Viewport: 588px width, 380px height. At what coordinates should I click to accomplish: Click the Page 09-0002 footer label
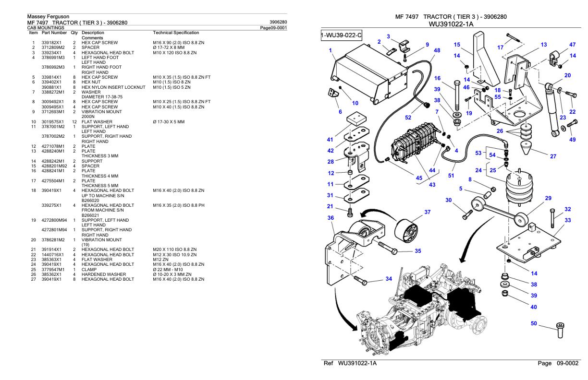(557, 364)
